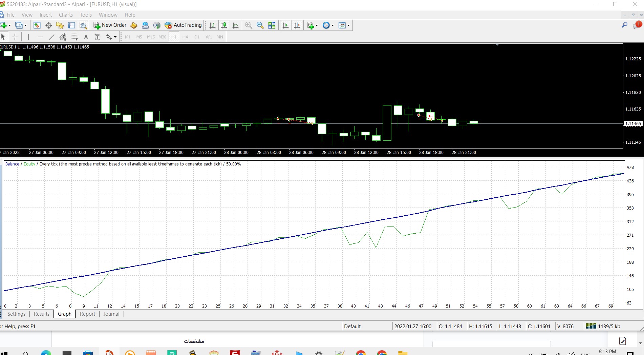Screen dimensions: 644x355
Task: Switch to the Results tab
Action: [x=42, y=314]
